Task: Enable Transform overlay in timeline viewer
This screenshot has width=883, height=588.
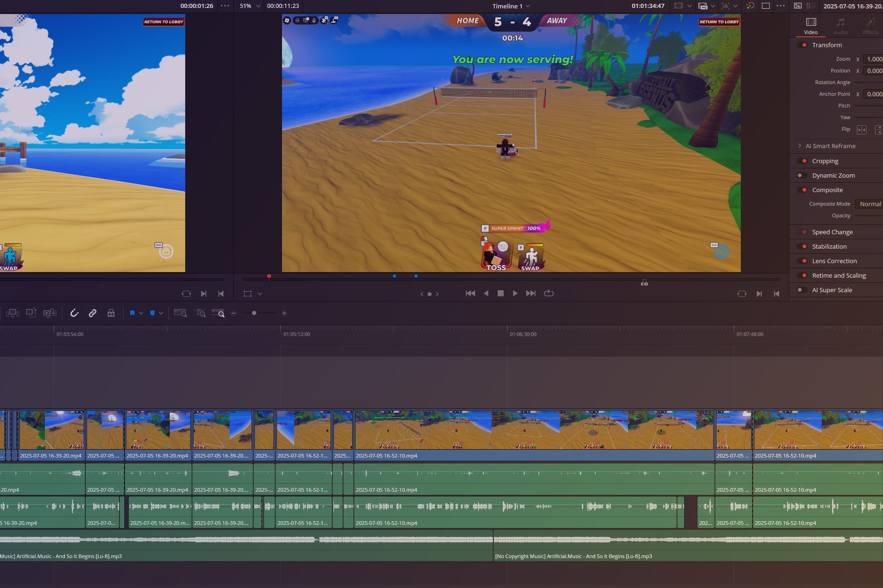Action: pos(247,294)
